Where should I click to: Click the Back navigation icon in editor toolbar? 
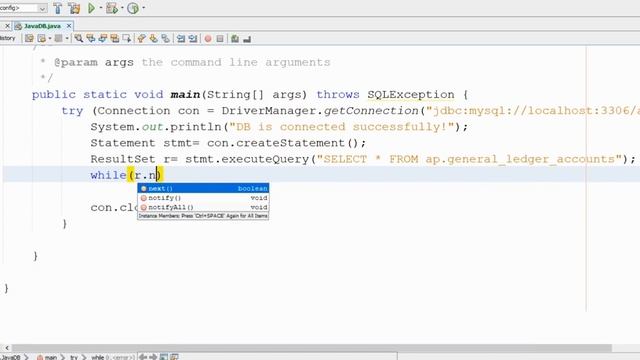point(42,39)
